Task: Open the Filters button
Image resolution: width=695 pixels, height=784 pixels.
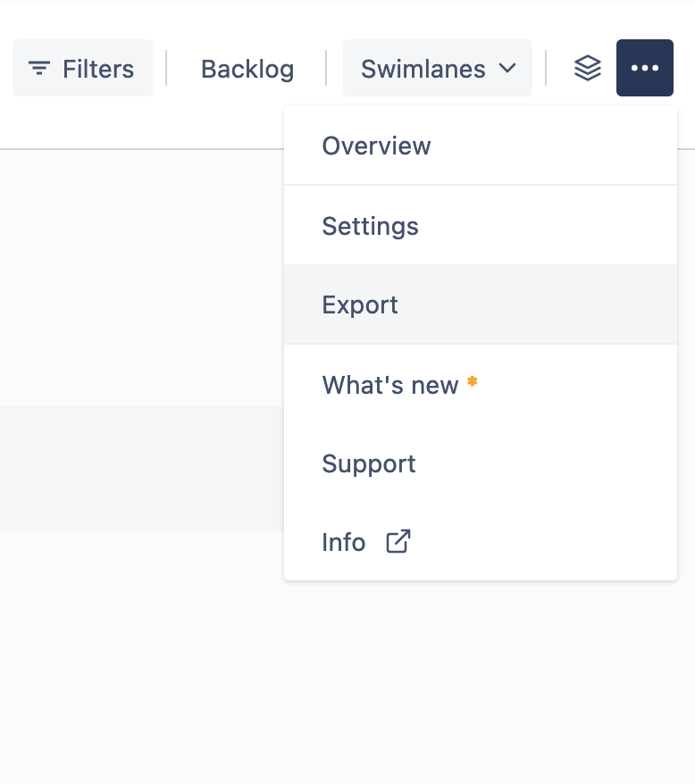Action: pyautogui.click(x=82, y=68)
